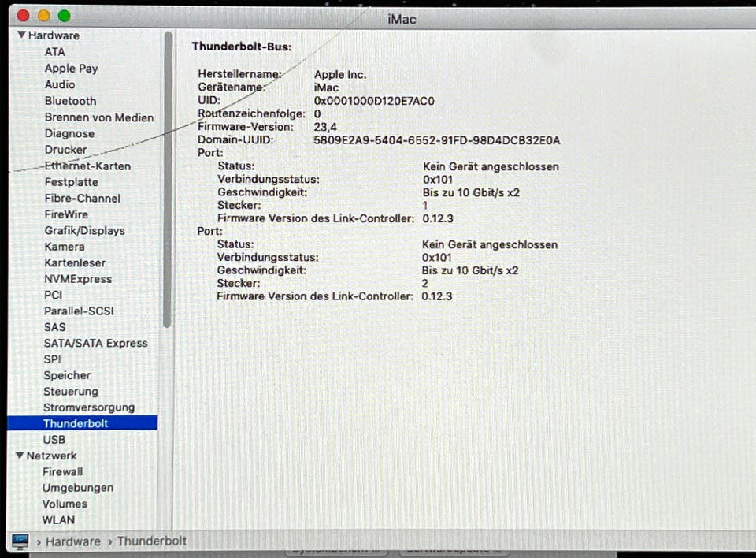The width and height of the screenshot is (756, 558).
Task: Click Gerätename value iMac
Action: pyautogui.click(x=326, y=87)
